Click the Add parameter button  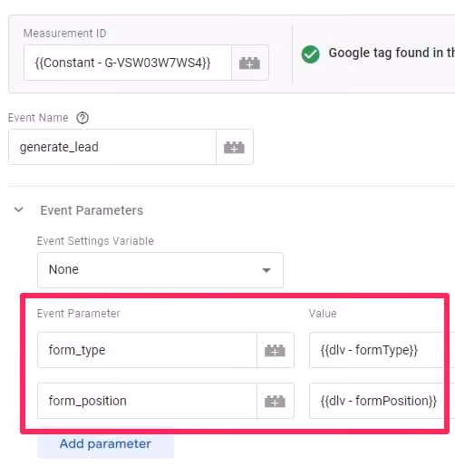pos(105,443)
